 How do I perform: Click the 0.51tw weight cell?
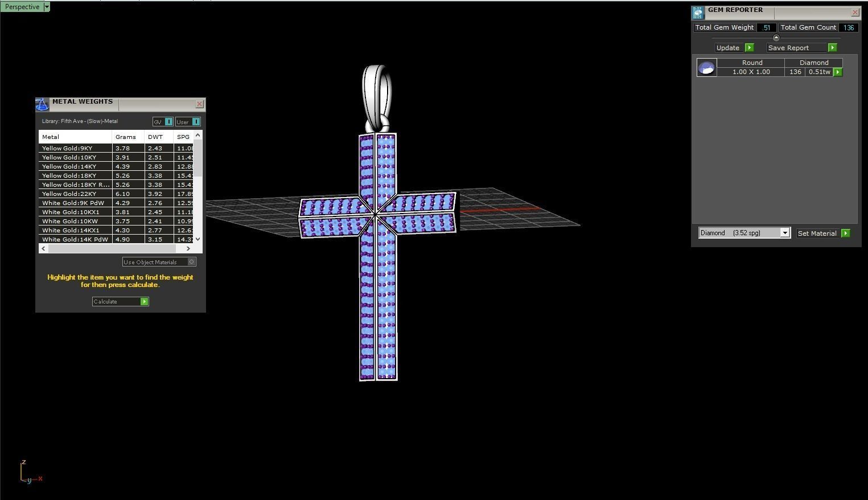[819, 72]
